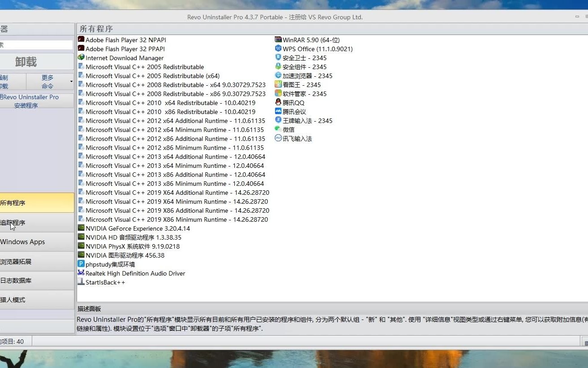
Task: Select Visual C++ 2019 X86 Minimum Runtime
Action: 173,219
